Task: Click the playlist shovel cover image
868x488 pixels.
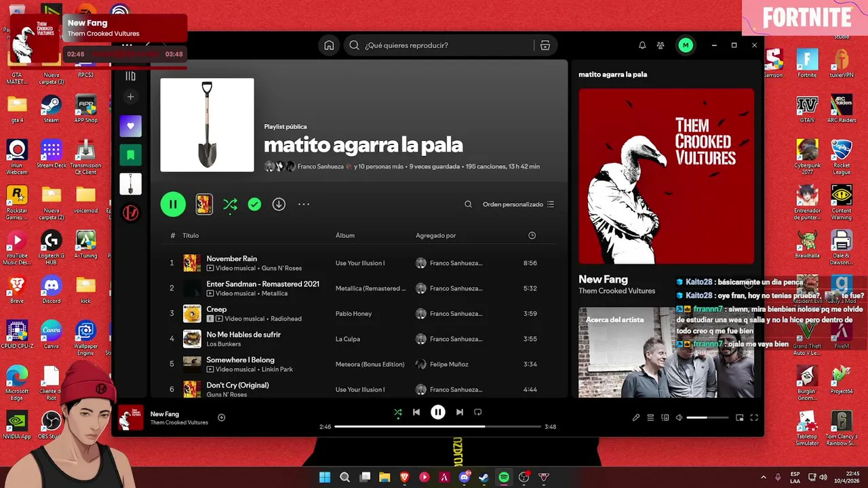Action: pos(207,125)
